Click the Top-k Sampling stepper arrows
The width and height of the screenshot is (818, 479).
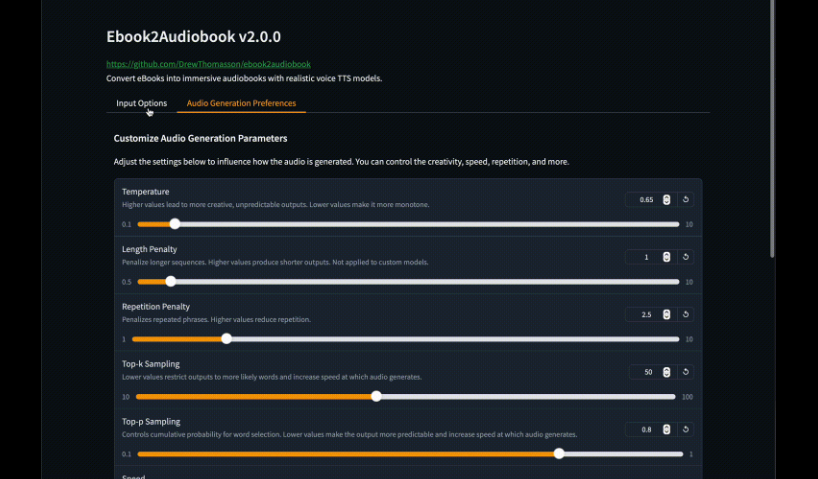click(667, 372)
